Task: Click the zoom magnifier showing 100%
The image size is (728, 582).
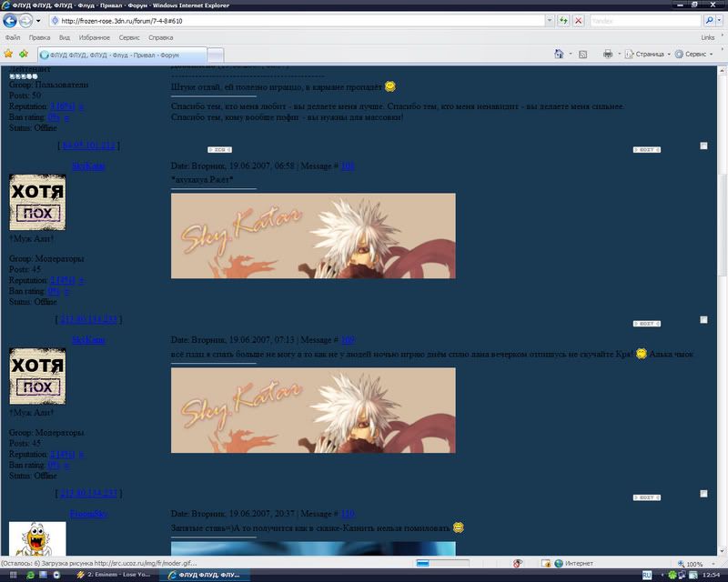Action: coord(681,564)
